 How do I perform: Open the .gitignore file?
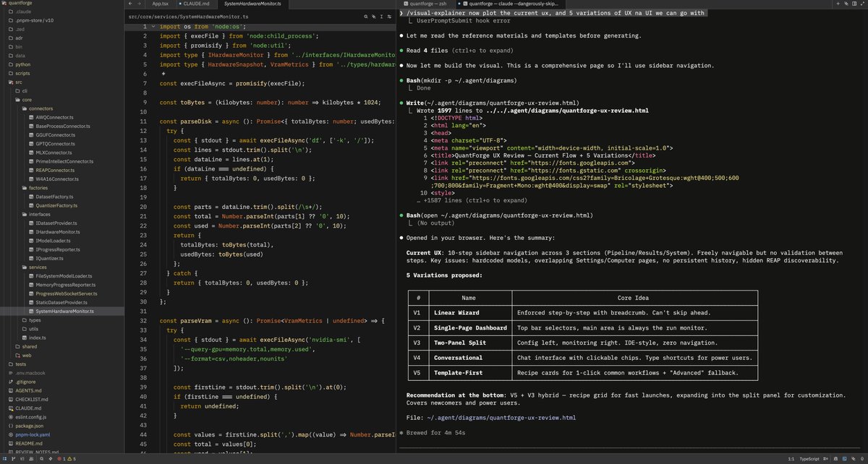tap(25, 381)
